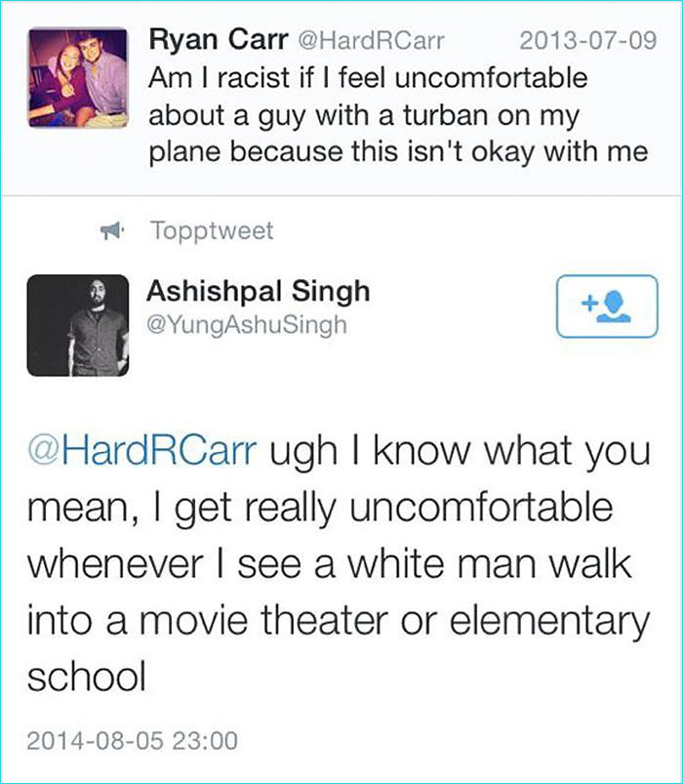Click the blue @HardRCarr mention in the reply

tap(142, 454)
